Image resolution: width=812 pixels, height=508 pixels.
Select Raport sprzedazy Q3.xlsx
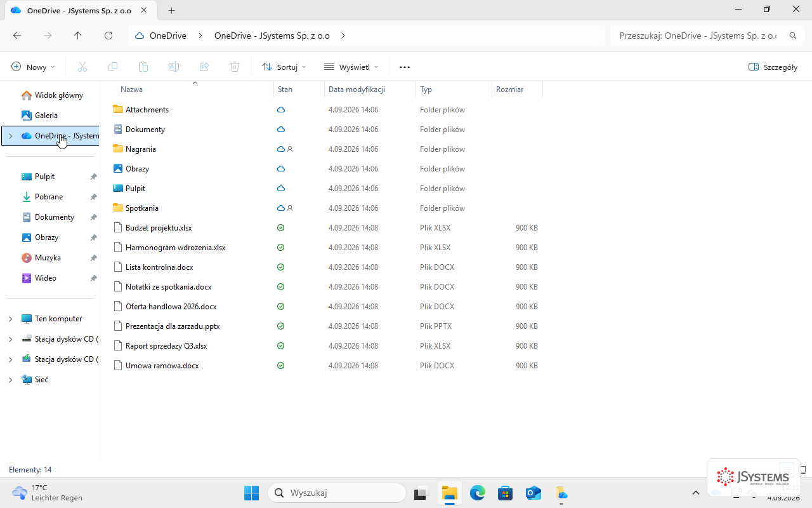[x=166, y=346]
